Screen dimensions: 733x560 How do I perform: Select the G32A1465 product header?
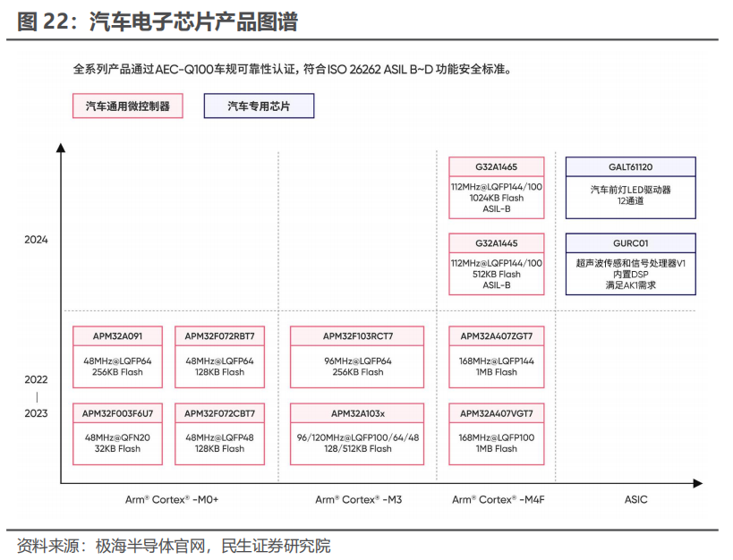[497, 167]
